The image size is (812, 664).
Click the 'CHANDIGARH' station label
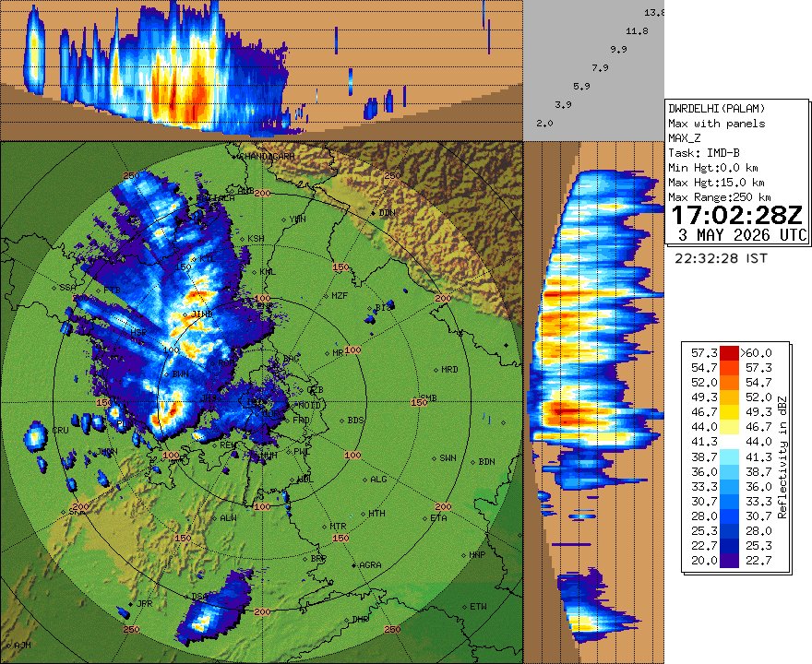[268, 156]
